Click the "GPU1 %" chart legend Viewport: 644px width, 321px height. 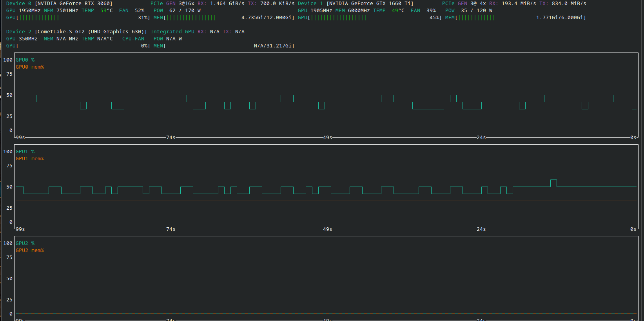[x=25, y=152]
